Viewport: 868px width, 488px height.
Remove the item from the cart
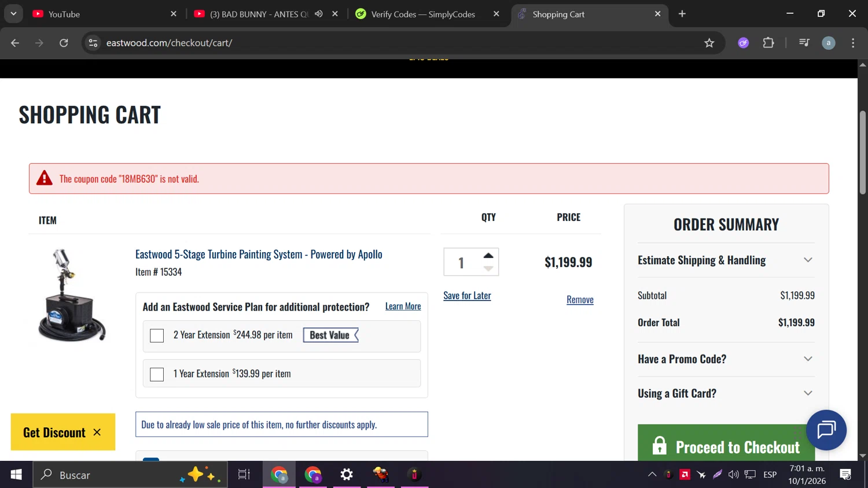tap(580, 300)
